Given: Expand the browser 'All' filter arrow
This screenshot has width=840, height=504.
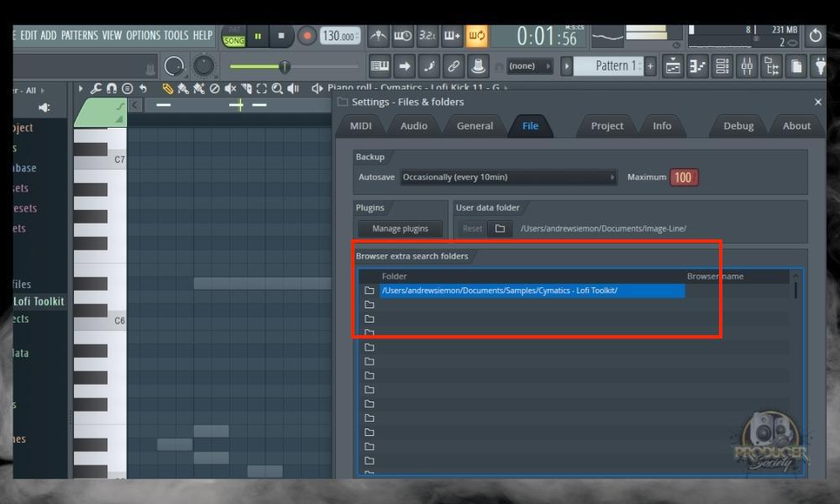Looking at the screenshot, I should (42, 91).
